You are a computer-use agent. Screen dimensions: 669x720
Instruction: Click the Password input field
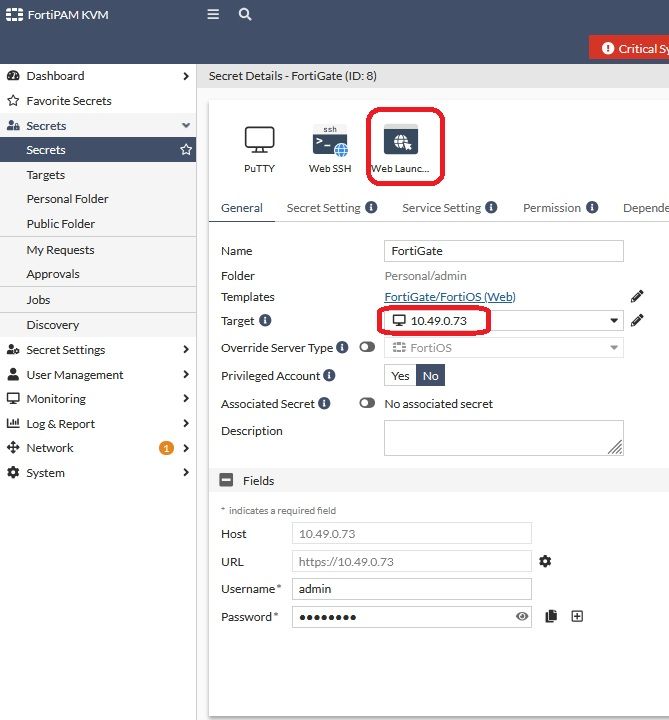click(412, 617)
